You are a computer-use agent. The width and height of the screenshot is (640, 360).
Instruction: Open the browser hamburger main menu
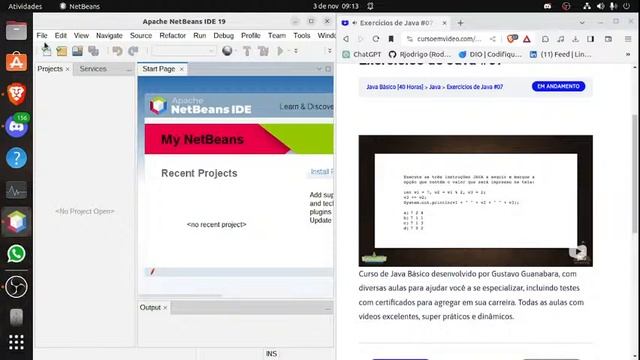628,39
